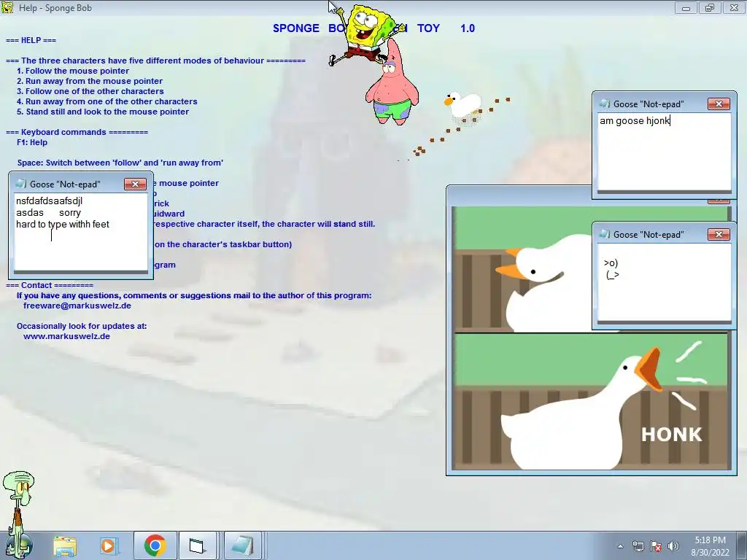Click the freeware@markuswelz.de email address
747x560 pixels.
[x=77, y=306]
